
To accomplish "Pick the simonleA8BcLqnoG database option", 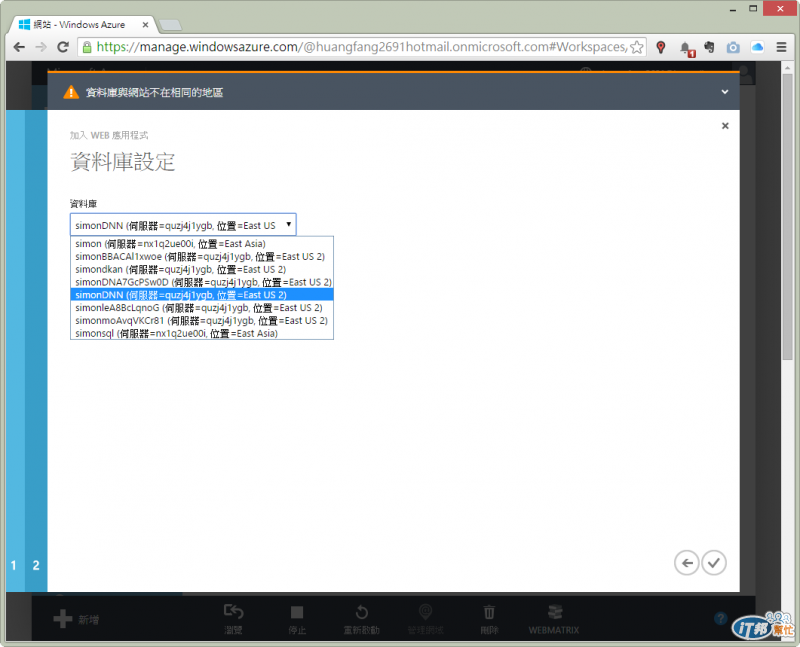I will 202,308.
